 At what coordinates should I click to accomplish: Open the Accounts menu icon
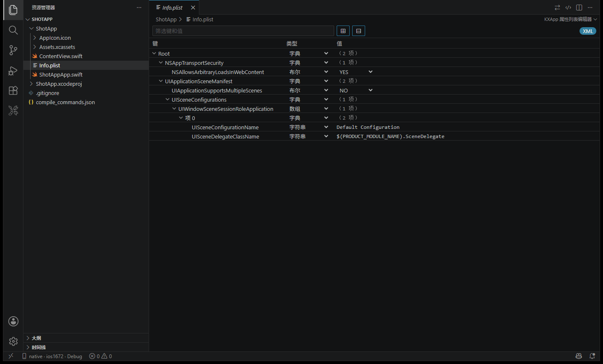[x=13, y=321]
